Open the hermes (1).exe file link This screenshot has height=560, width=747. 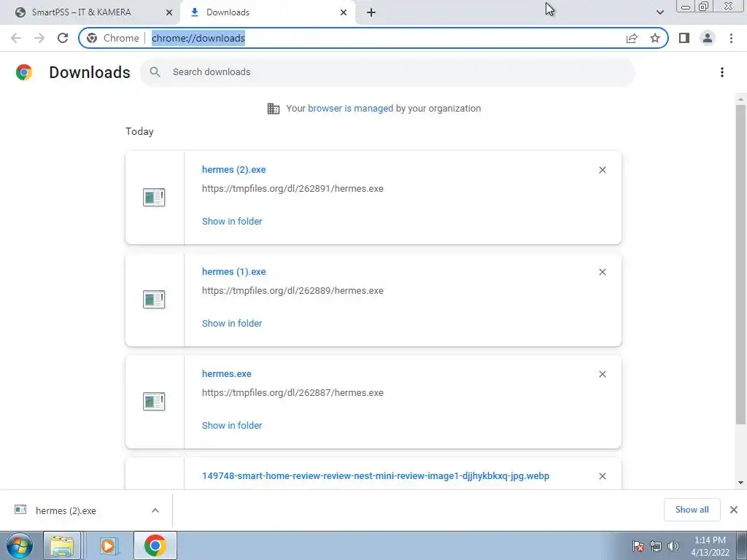234,271
